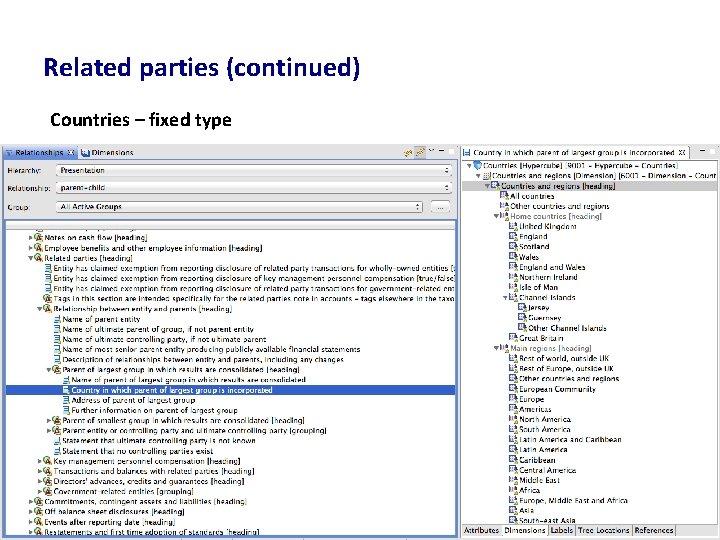
Task: Collapse the Channel Islands node
Action: point(505,298)
